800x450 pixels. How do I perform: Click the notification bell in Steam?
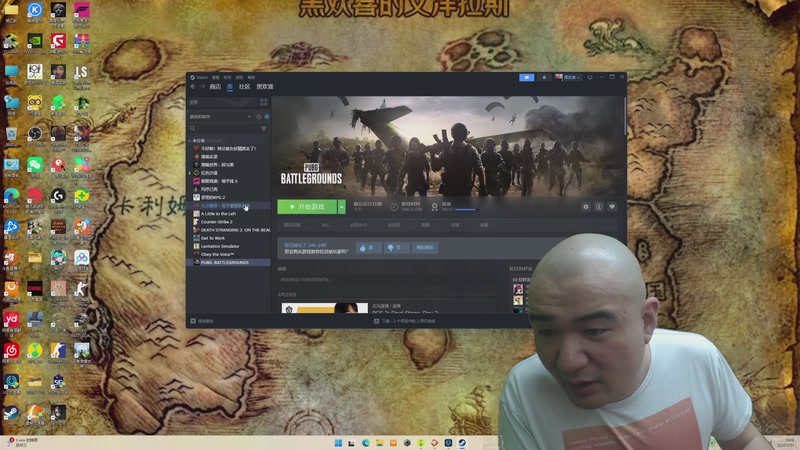coord(544,78)
